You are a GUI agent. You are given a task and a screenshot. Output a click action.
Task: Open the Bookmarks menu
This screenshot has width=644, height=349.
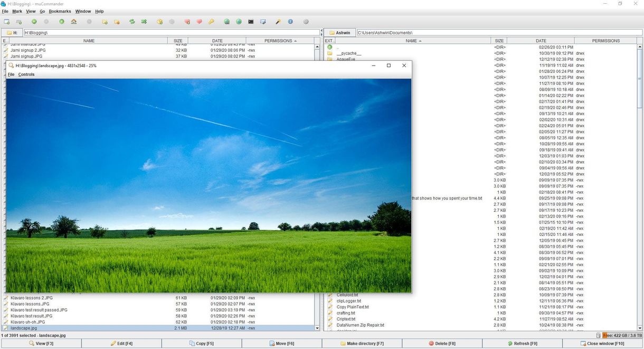pyautogui.click(x=60, y=11)
